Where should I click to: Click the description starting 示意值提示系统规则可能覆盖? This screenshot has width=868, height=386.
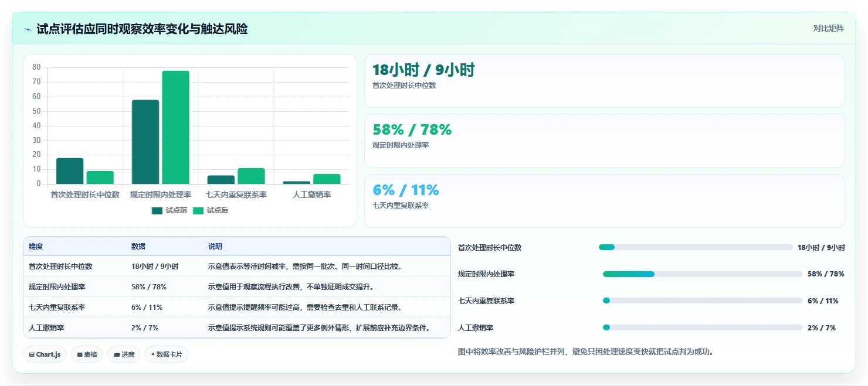click(x=320, y=328)
